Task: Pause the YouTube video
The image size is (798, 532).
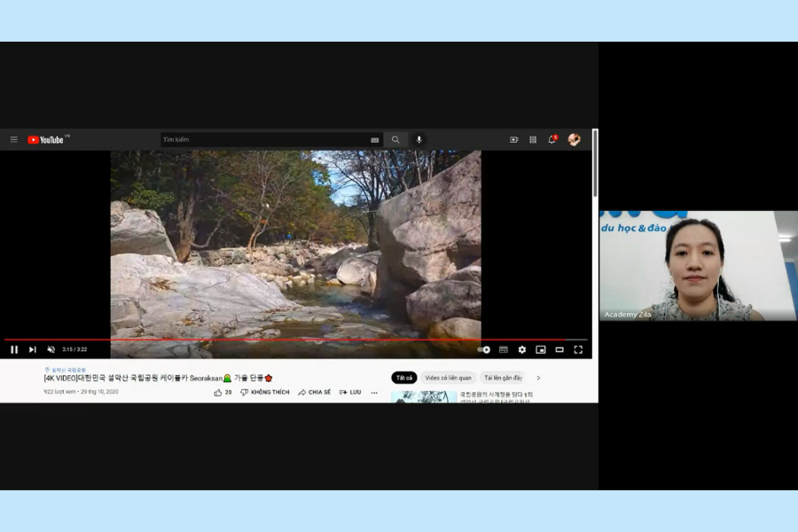Action: 14,349
